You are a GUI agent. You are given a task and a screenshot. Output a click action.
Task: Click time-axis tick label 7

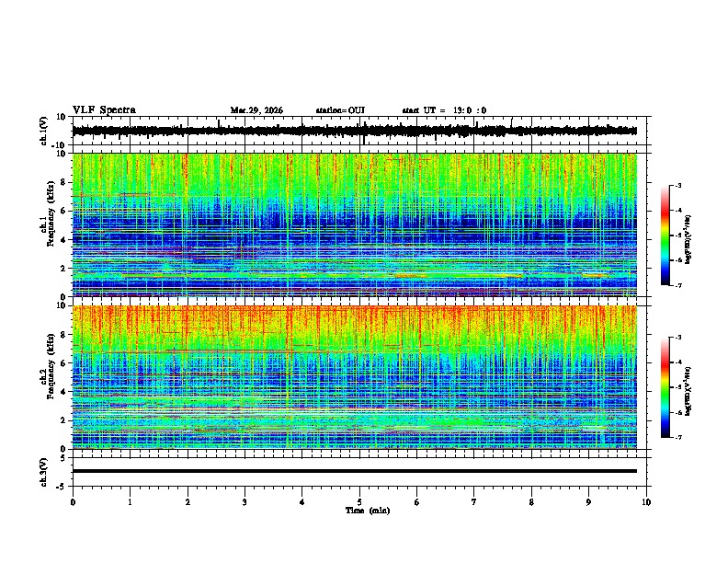coord(474,502)
